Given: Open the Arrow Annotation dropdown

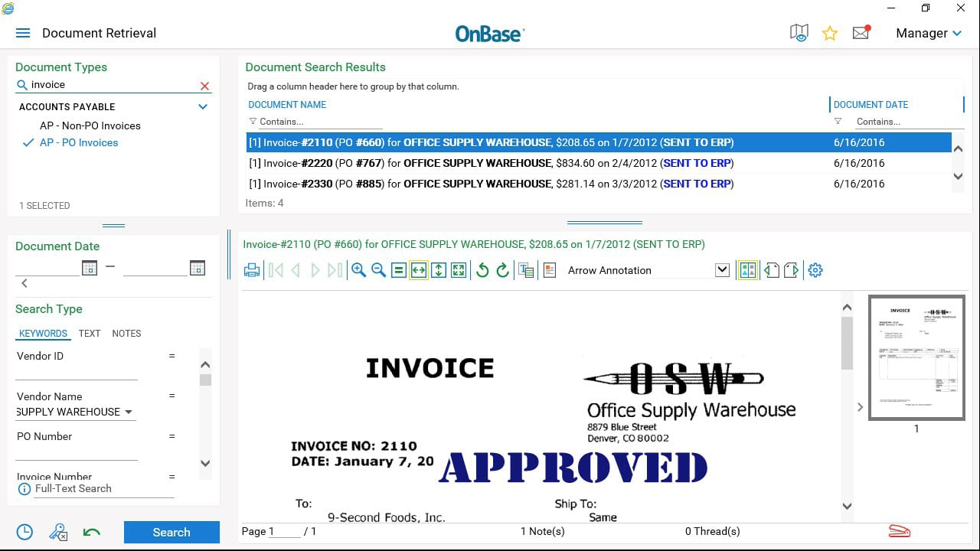Looking at the screenshot, I should tap(720, 269).
